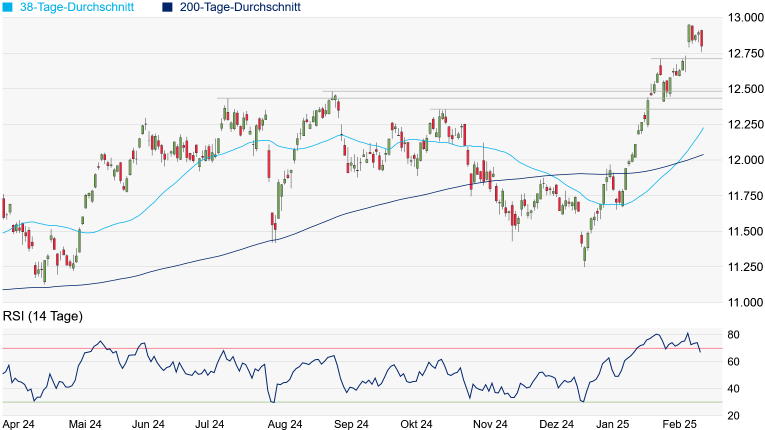The width and height of the screenshot is (765, 430).
Task: Click the RSI axis value 80
Action: [x=733, y=334]
